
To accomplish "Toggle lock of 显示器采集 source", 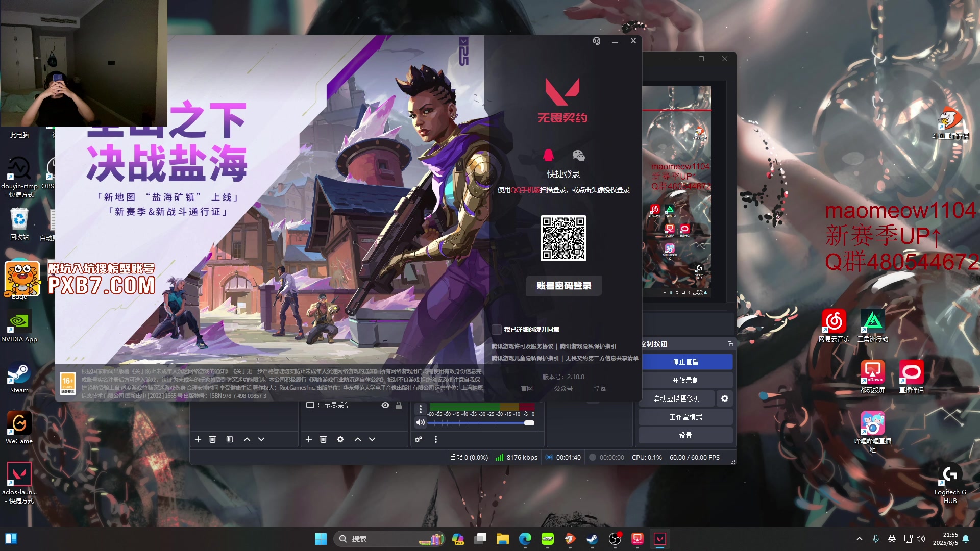I will (x=399, y=405).
